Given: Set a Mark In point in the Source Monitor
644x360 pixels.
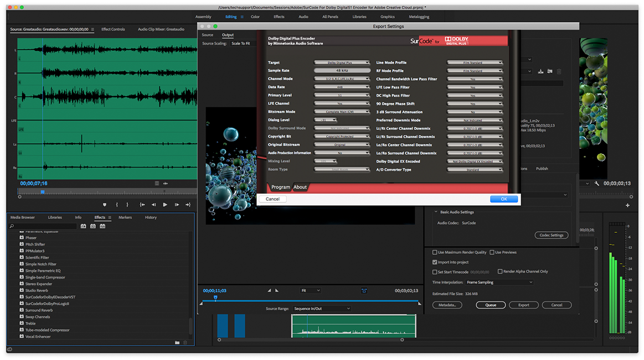Looking at the screenshot, I should 117,204.
